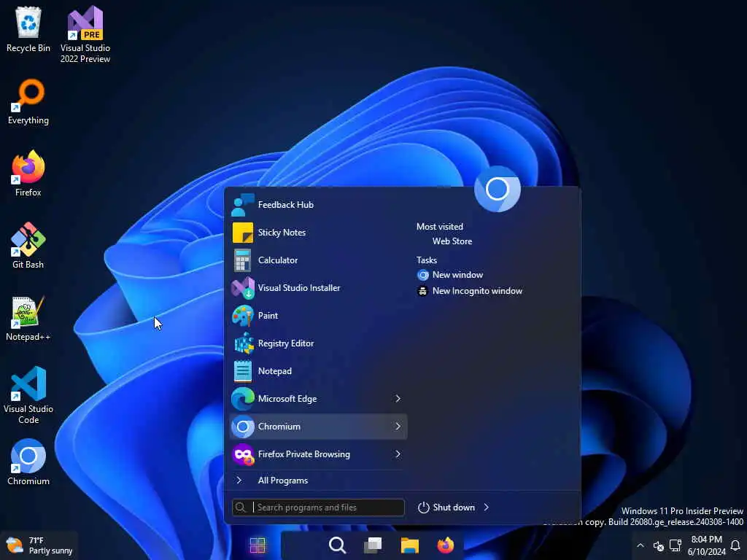This screenshot has width=747, height=560.
Task: Launch Sticky Notes icon in start menu
Action: (242, 233)
